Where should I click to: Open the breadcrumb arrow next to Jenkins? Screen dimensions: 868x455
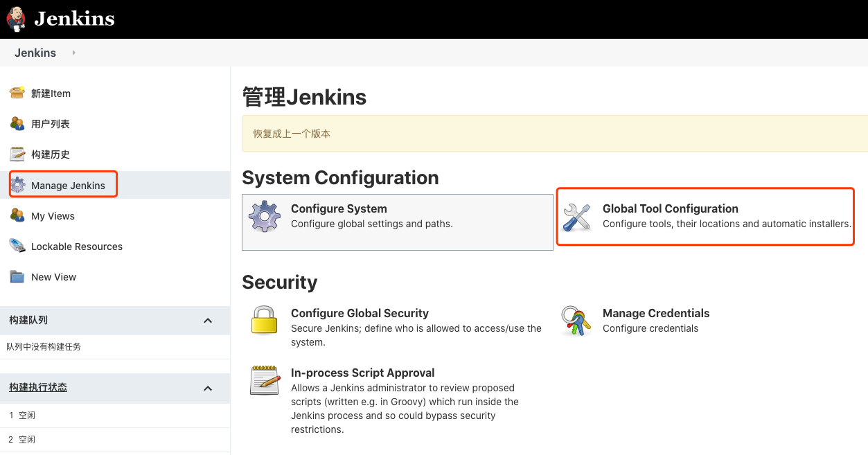pyautogui.click(x=73, y=53)
